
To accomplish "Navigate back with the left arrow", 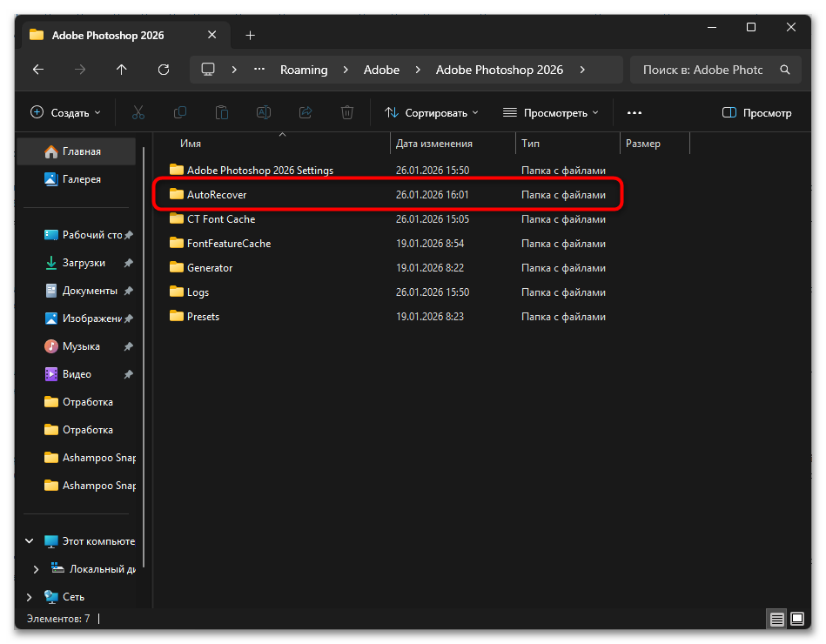I will click(x=38, y=70).
